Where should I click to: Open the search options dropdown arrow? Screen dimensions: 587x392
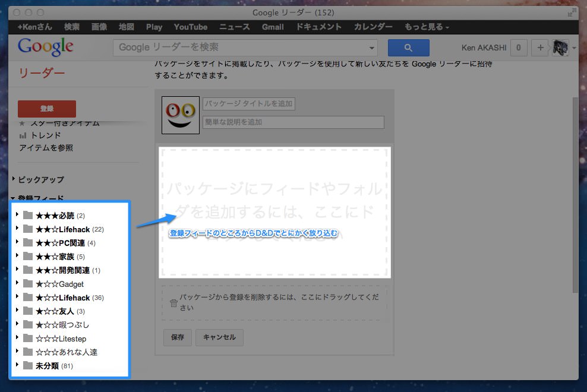(371, 48)
